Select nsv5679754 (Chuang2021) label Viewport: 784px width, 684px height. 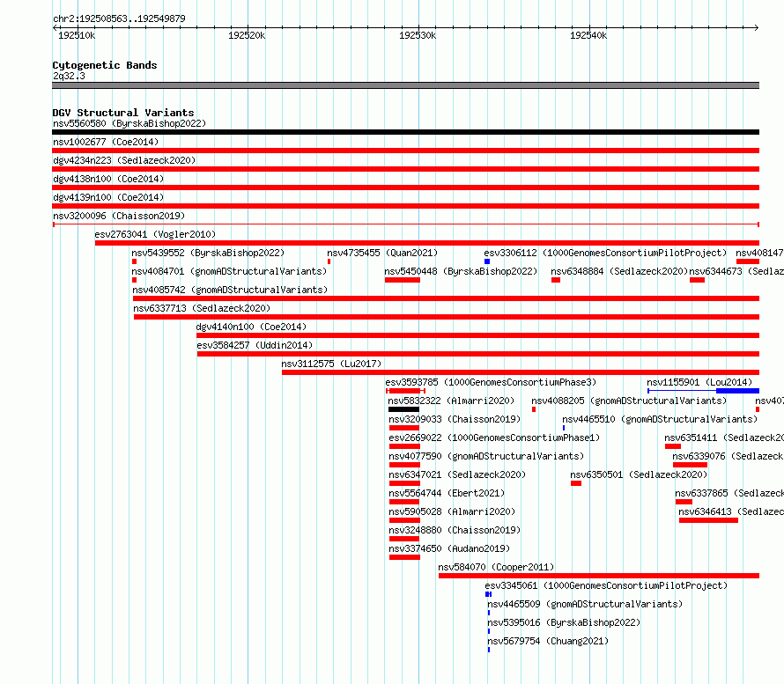tap(548, 641)
